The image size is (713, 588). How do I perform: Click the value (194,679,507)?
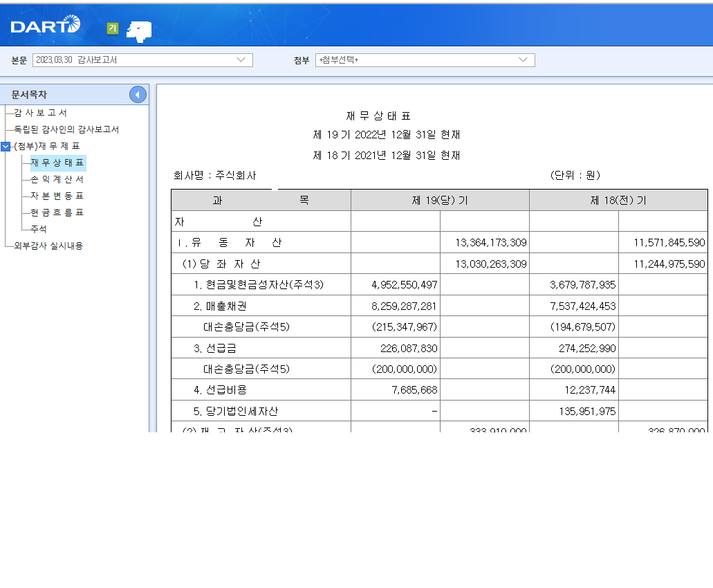583,327
